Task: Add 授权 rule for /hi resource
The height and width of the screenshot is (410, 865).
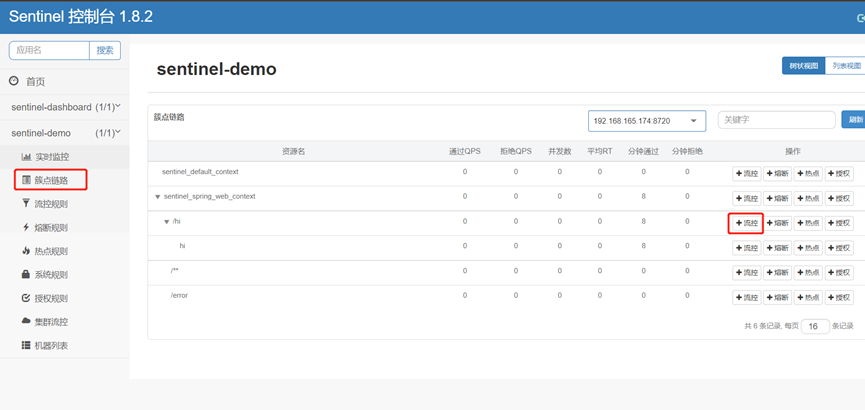Action: 839,223
